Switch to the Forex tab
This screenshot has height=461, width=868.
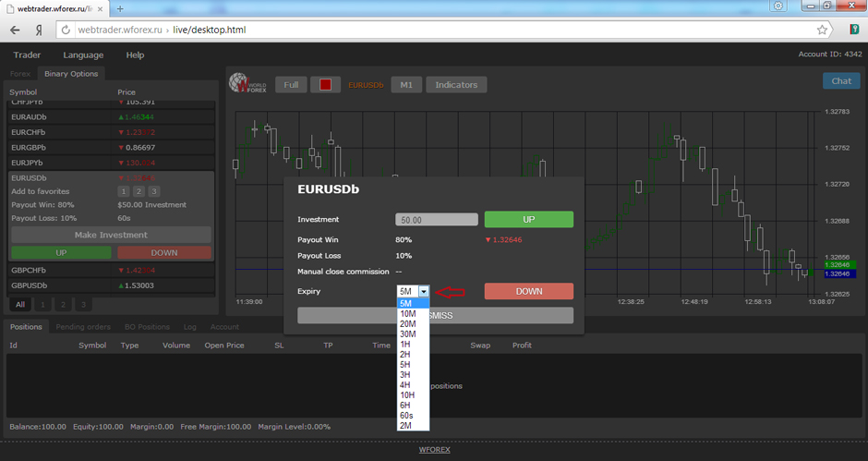[20, 74]
